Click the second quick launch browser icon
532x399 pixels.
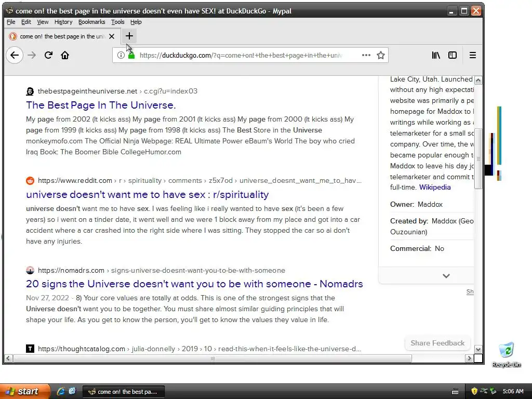click(x=72, y=391)
